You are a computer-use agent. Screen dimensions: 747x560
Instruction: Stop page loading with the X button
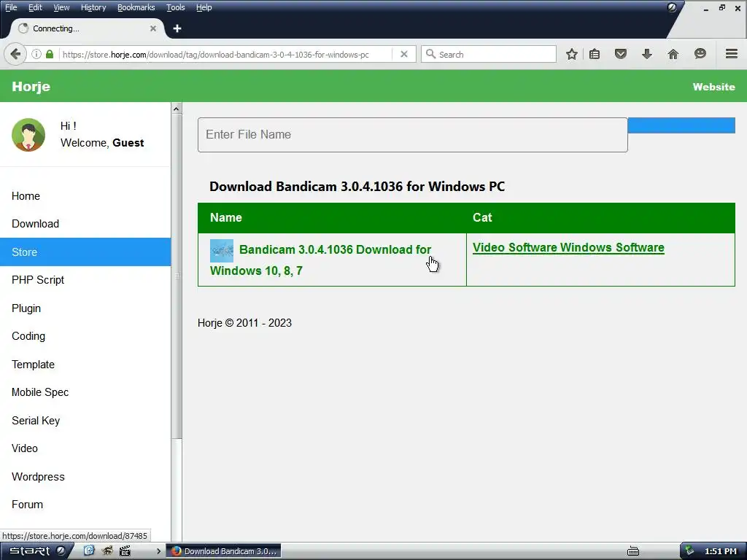click(404, 54)
